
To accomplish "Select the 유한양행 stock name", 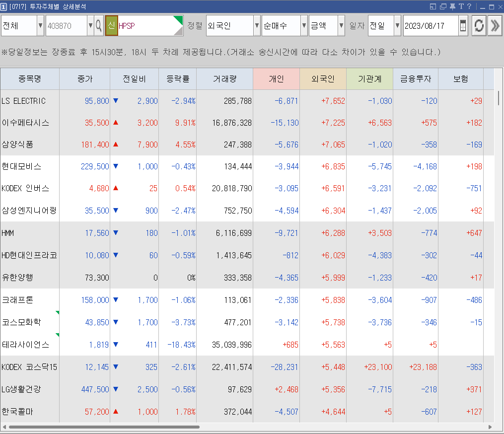I will [x=17, y=278].
